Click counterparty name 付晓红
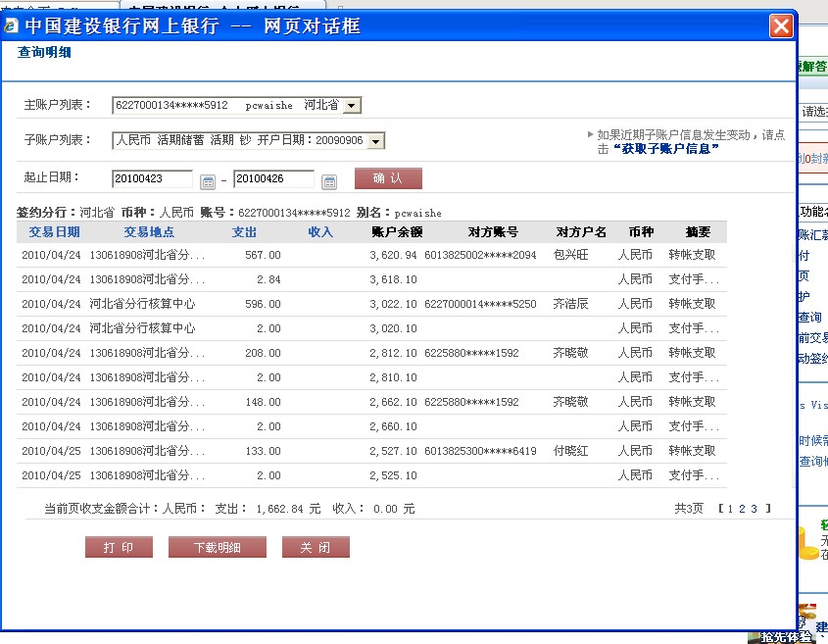828x644 pixels. tap(571, 451)
